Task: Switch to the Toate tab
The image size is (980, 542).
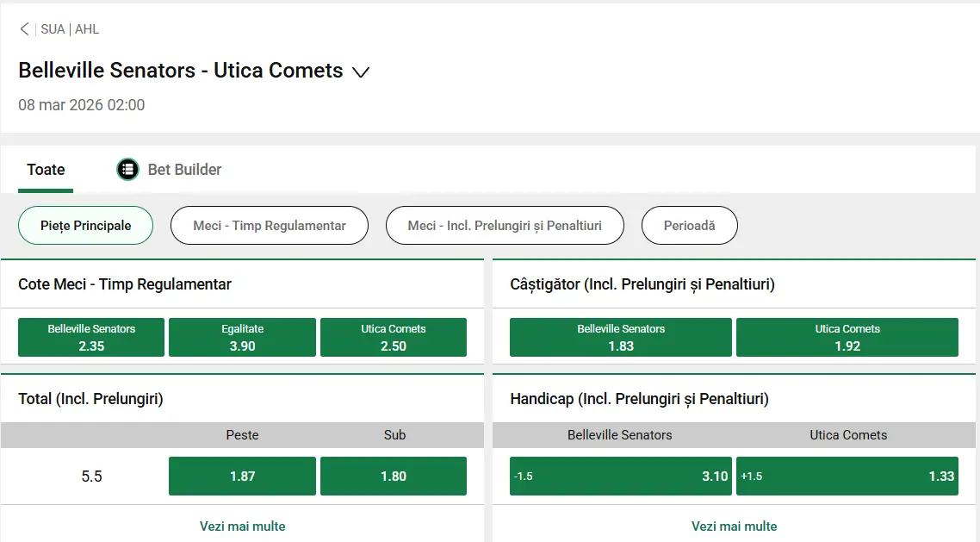Action: click(x=46, y=170)
